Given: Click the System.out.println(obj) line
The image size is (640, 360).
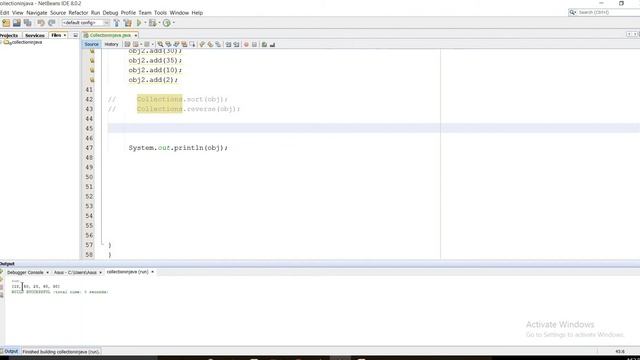Looking at the screenshot, I should [x=178, y=148].
